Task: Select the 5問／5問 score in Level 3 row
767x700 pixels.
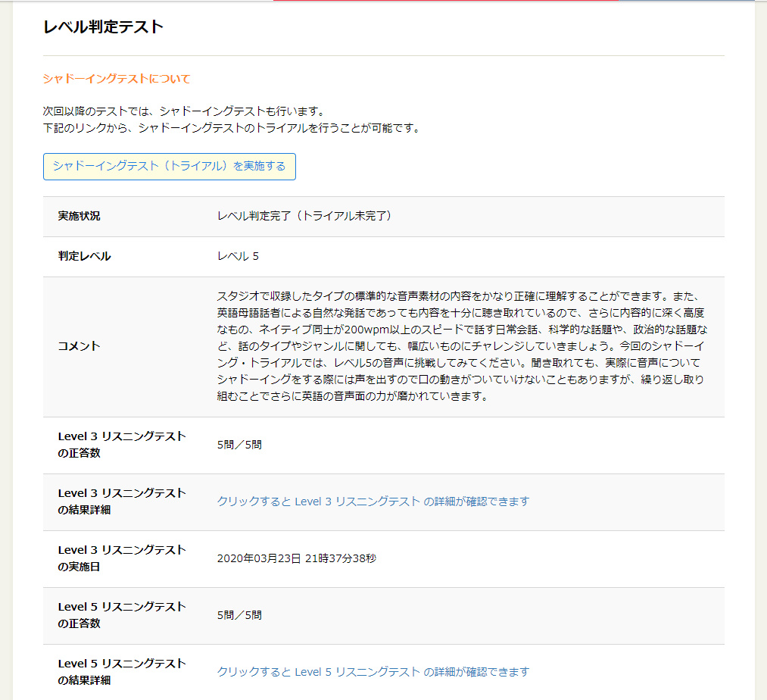Action: 239,445
